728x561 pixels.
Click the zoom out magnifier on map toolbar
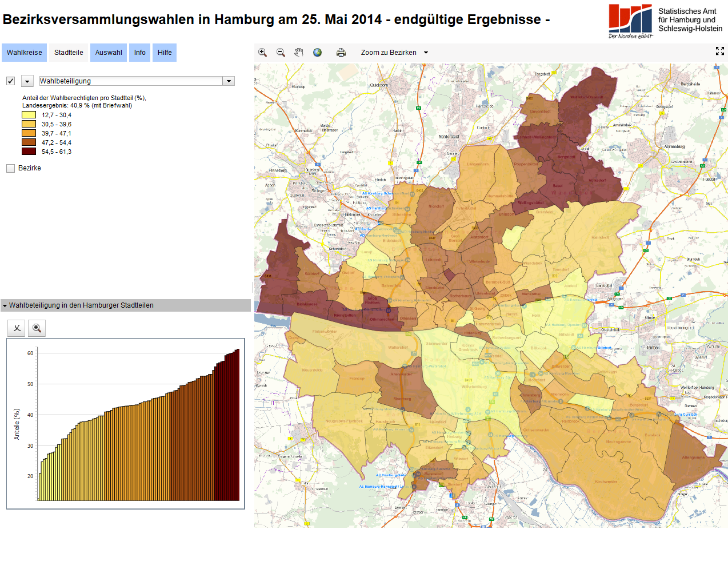click(281, 53)
